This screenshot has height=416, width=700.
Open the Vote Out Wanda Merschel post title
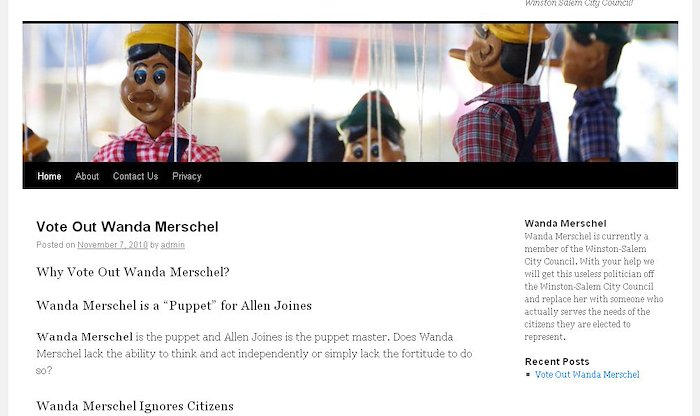[127, 227]
